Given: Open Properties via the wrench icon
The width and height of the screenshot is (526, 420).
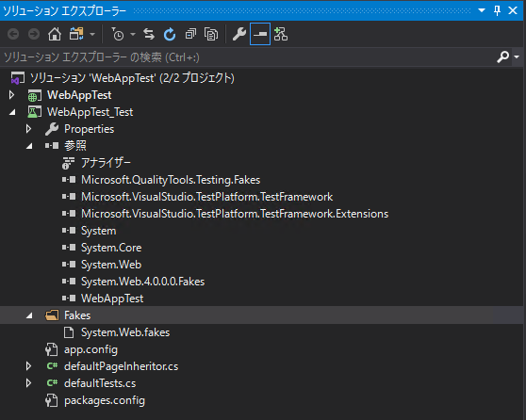Looking at the screenshot, I should click(x=239, y=34).
